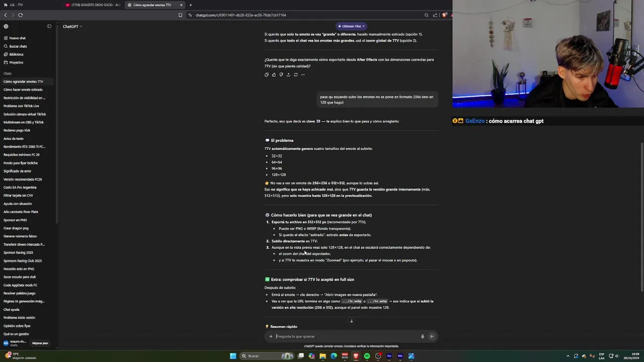Switch to the 'LOL - 7TV' browser tab
This screenshot has height=362, width=644.
point(30,5)
